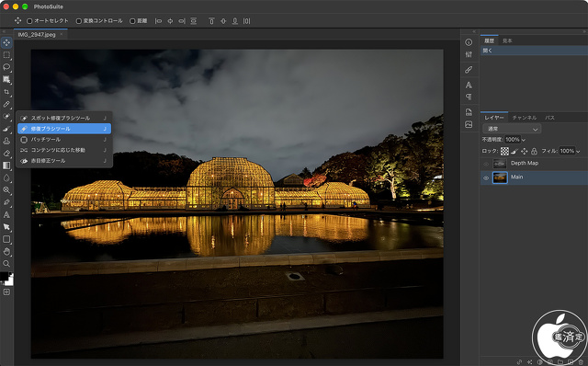Toggle lock all padlock icon
This screenshot has height=366, width=588.
[x=534, y=151]
